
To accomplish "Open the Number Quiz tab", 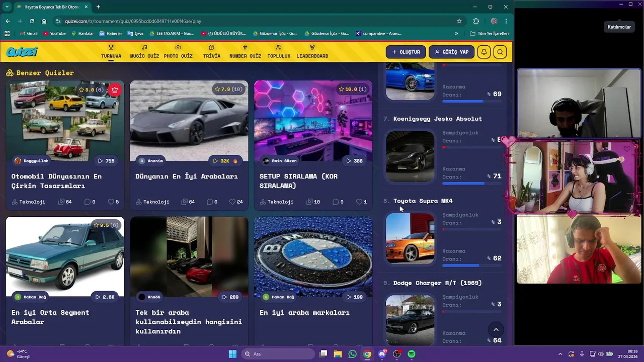I will [x=245, y=52].
